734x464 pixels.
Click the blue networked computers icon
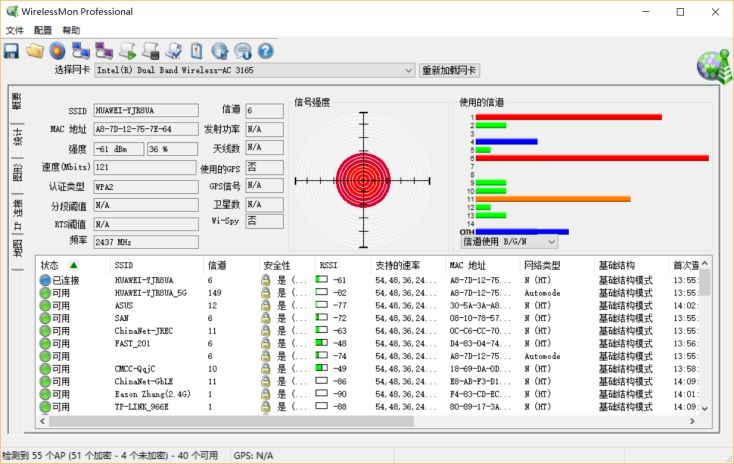pos(81,51)
